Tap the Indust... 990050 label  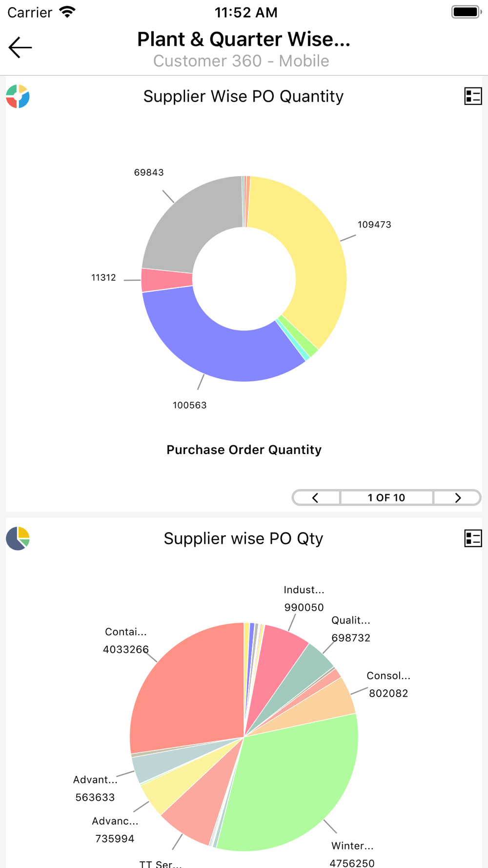[x=304, y=599]
